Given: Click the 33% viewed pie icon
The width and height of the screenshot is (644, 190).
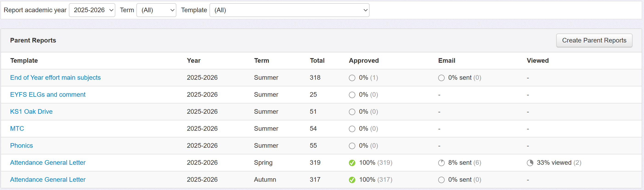Looking at the screenshot, I should point(530,163).
